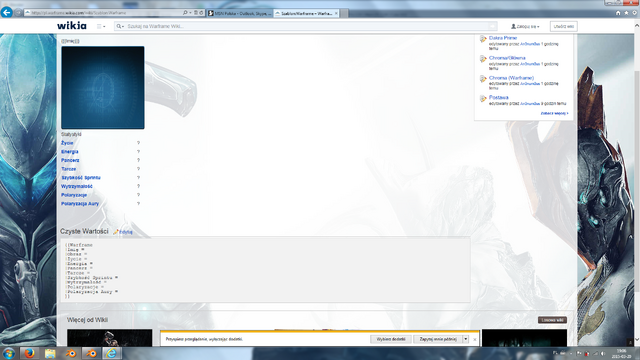This screenshot has width=640, height=360.
Task: Click the edit icon beside Chroma (Warframe)
Action: pos(483,79)
